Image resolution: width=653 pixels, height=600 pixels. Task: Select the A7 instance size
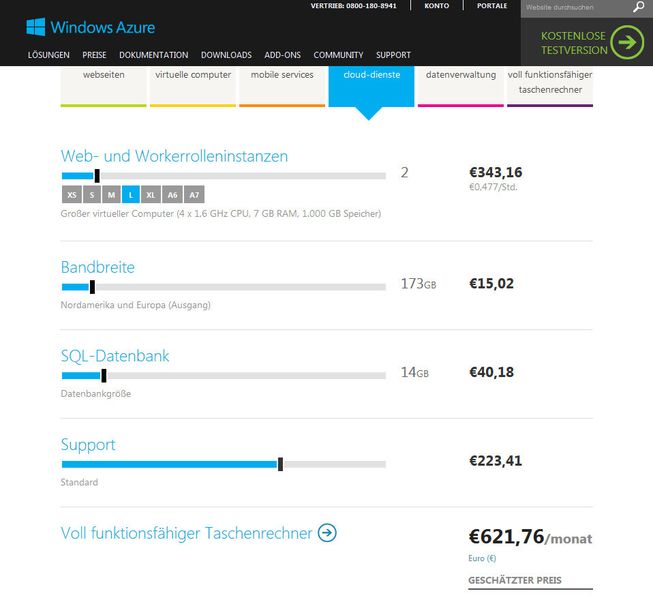point(194,194)
